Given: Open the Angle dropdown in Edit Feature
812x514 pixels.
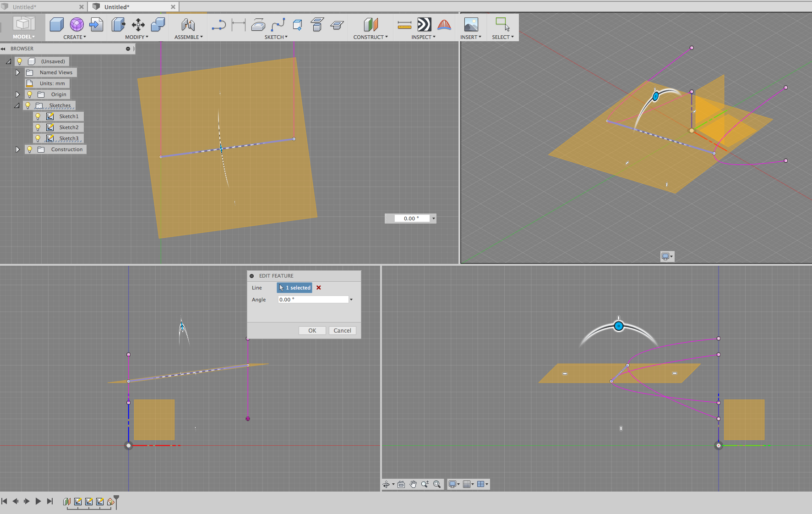Looking at the screenshot, I should 351,300.
